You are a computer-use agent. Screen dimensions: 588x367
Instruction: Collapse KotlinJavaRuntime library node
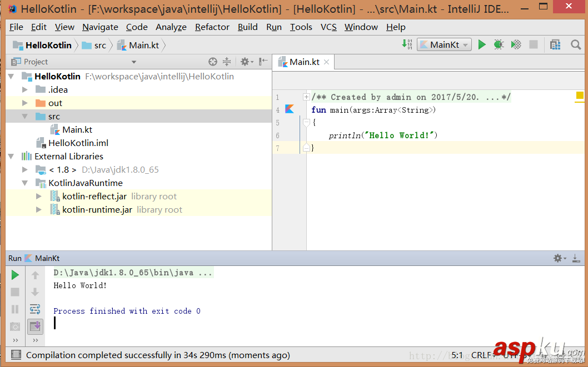[x=25, y=183]
